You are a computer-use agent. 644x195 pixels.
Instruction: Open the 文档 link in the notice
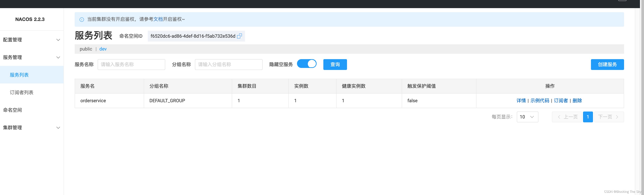click(158, 19)
